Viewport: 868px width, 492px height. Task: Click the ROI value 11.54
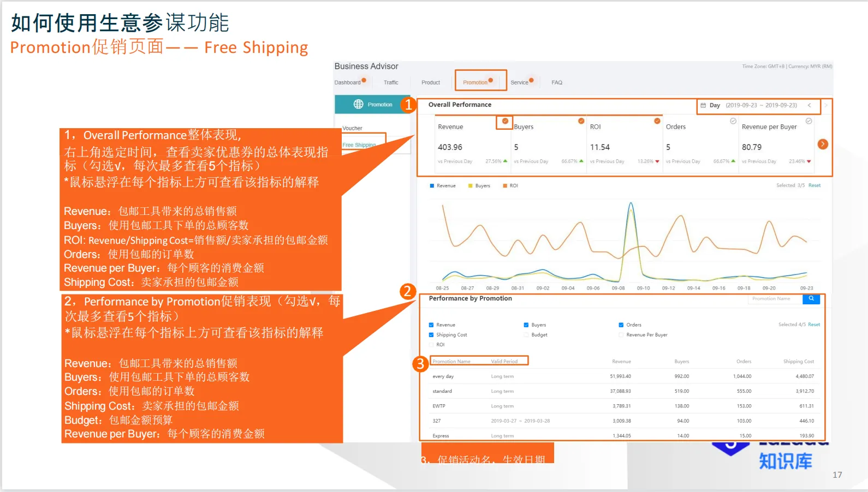(x=600, y=147)
